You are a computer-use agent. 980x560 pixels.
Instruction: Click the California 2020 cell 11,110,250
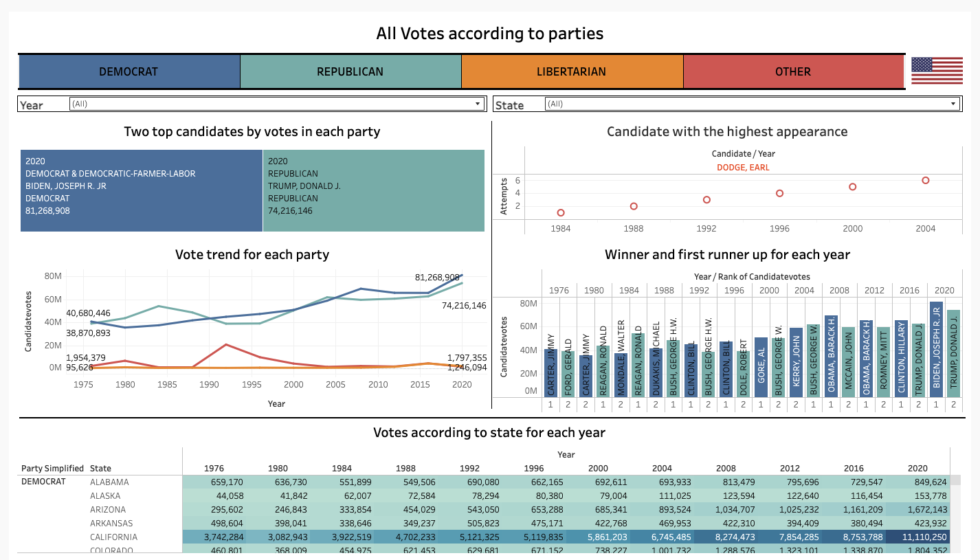917,537
